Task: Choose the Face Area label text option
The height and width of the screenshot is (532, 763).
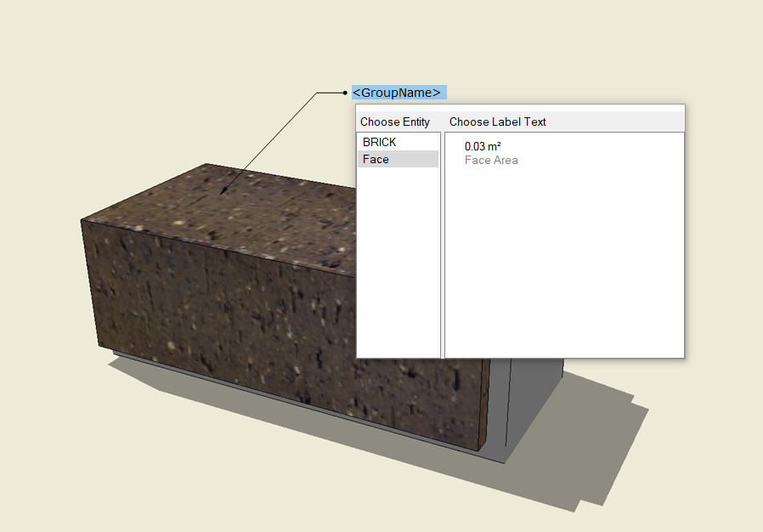Action: tap(491, 160)
